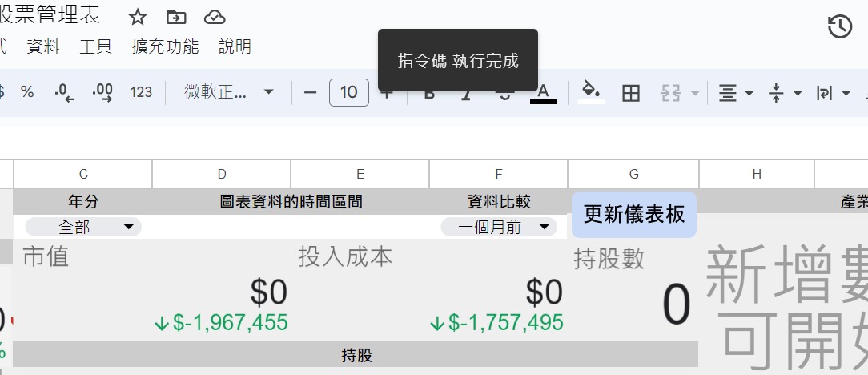
Task: Click the font size field showing 10
Action: [x=348, y=92]
